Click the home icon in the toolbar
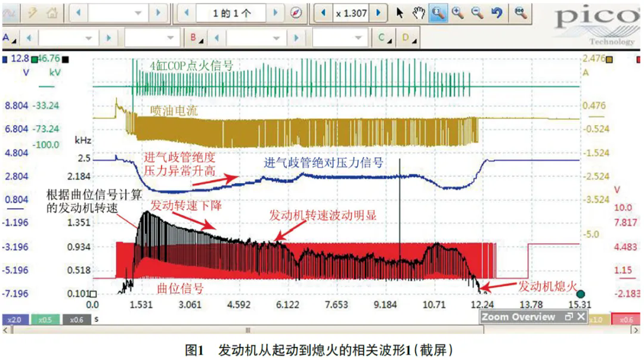644x360 pixels. click(52, 13)
